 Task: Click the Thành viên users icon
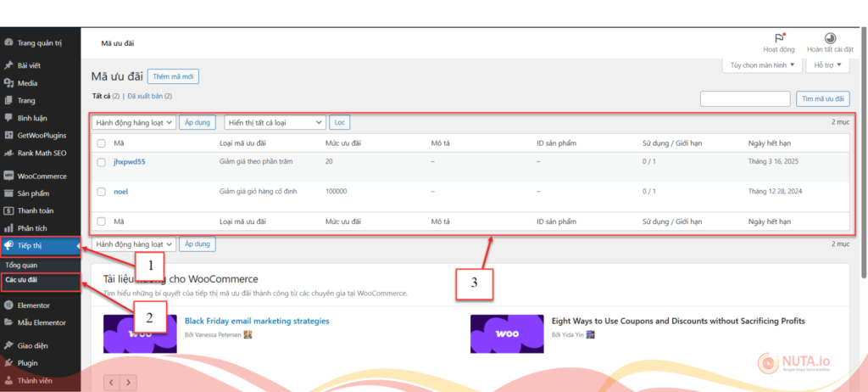tap(8, 380)
